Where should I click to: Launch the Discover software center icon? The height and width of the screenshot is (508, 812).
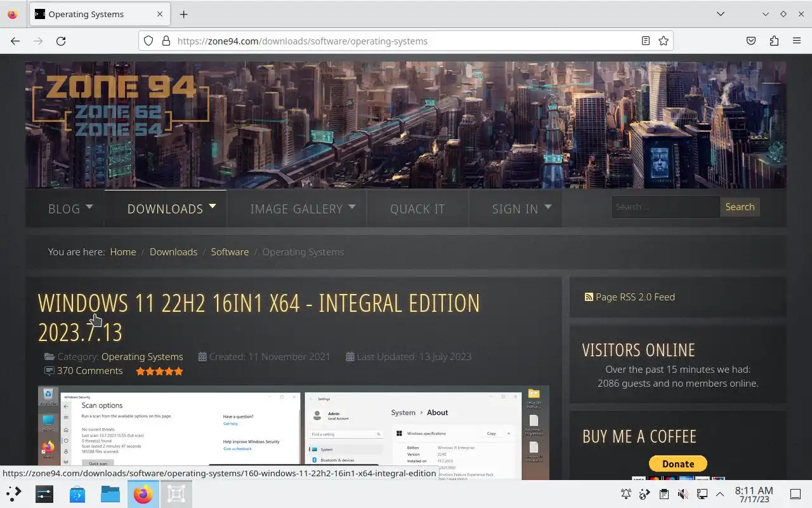tap(77, 493)
